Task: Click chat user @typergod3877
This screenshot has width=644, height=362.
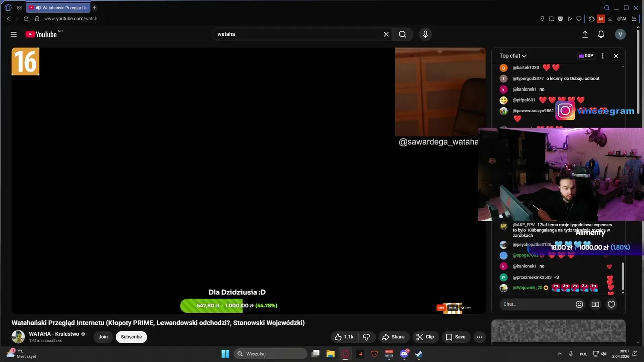Action: [528, 78]
